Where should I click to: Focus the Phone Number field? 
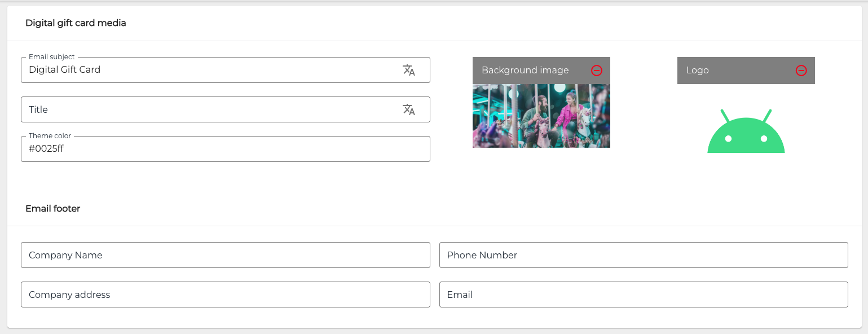pyautogui.click(x=644, y=255)
